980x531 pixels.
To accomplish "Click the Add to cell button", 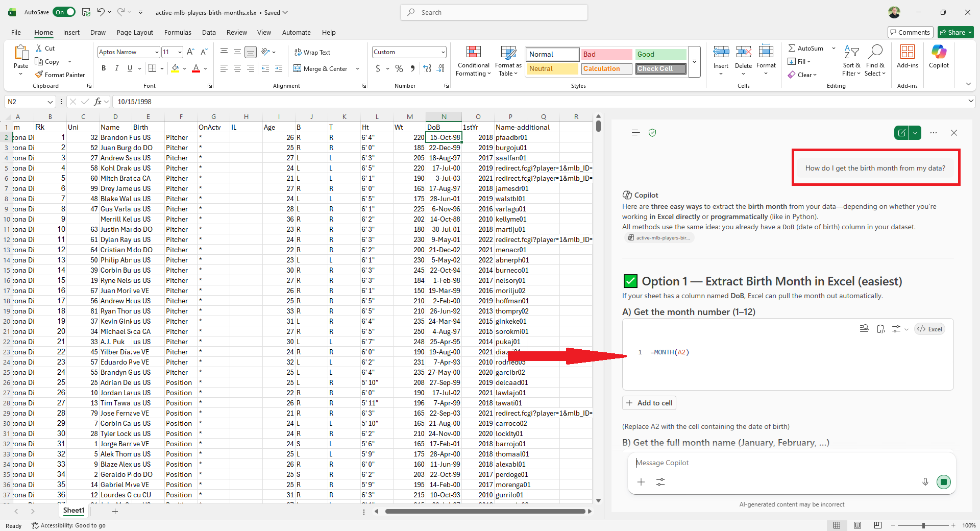I will pyautogui.click(x=649, y=402).
